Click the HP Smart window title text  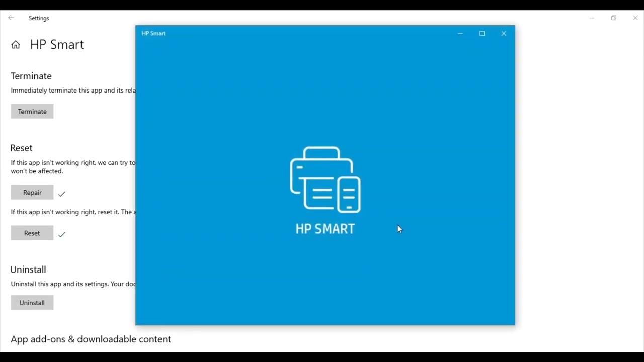pos(153,33)
